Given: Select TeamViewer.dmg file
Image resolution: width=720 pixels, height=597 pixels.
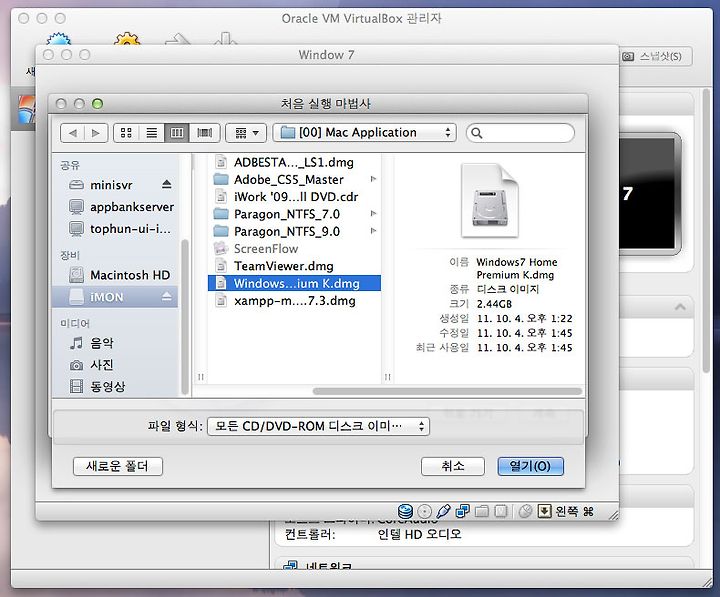Looking at the screenshot, I should click(294, 266).
